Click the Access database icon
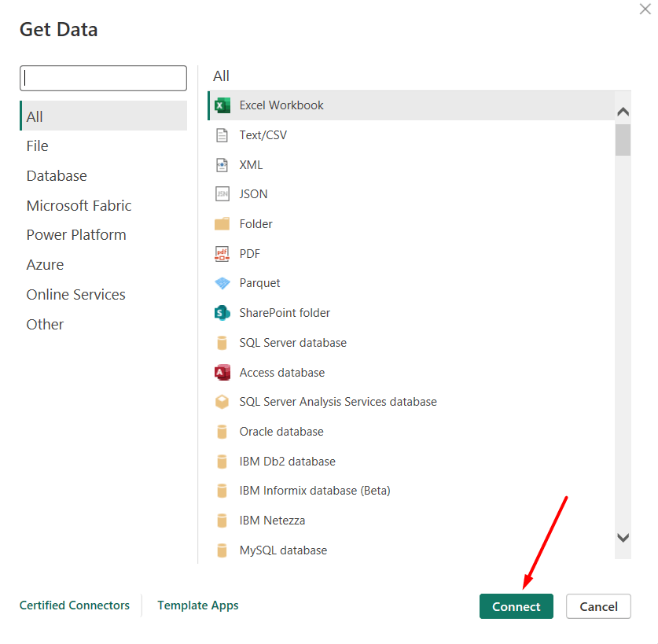The width and height of the screenshot is (658, 644). 222,373
